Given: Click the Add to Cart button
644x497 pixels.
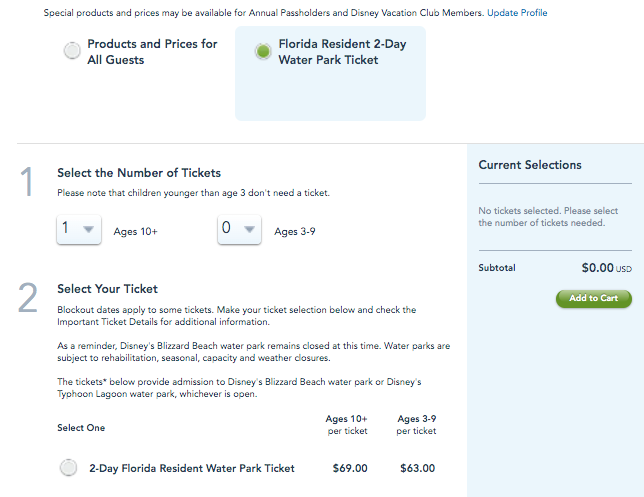Looking at the screenshot, I should coord(593,299).
